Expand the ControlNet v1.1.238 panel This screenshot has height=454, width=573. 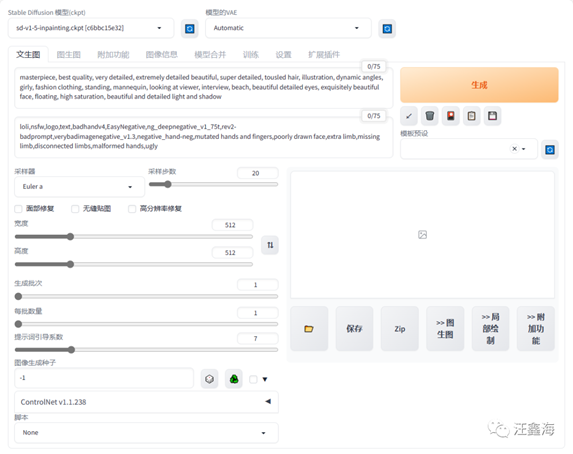[146, 402]
